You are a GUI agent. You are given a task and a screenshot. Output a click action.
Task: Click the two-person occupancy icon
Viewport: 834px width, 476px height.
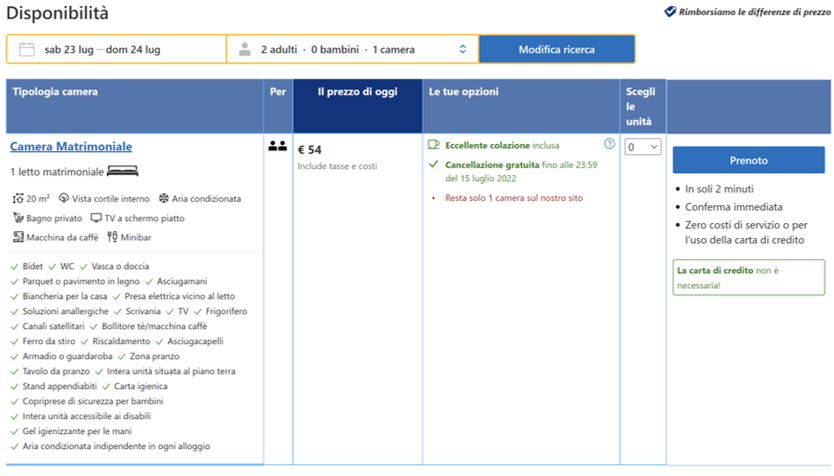[277, 146]
